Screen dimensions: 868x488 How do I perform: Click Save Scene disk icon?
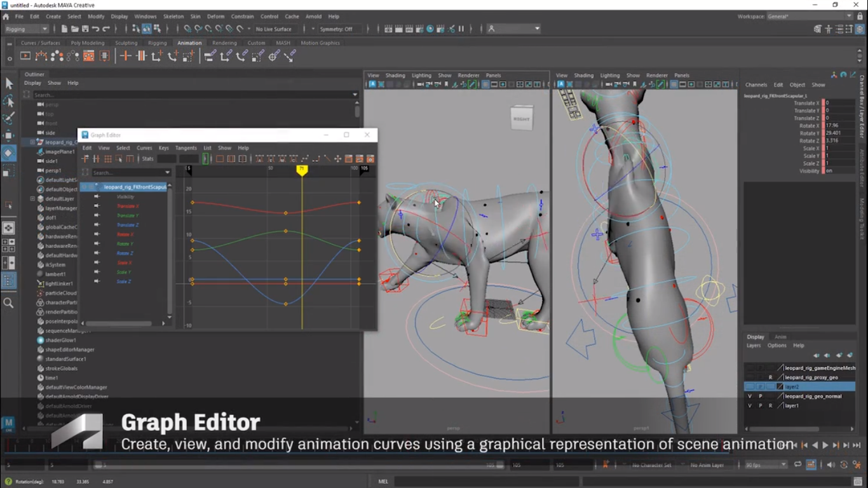tap(85, 29)
